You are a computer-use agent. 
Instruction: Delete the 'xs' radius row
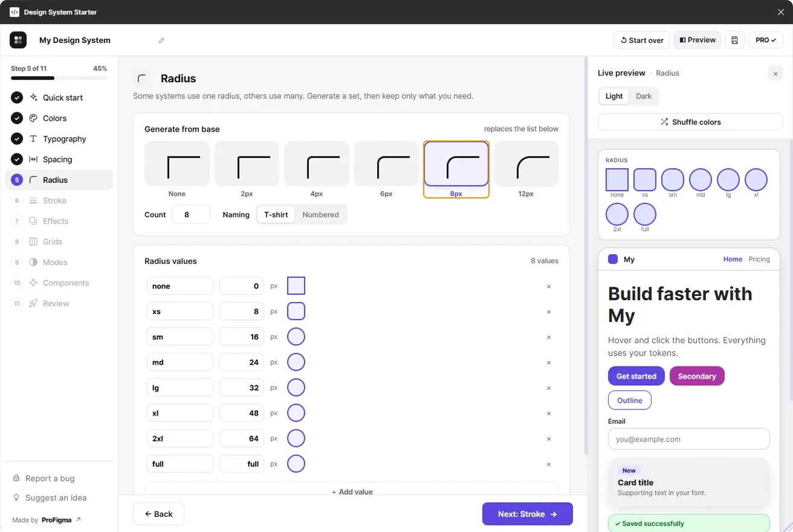coord(549,312)
